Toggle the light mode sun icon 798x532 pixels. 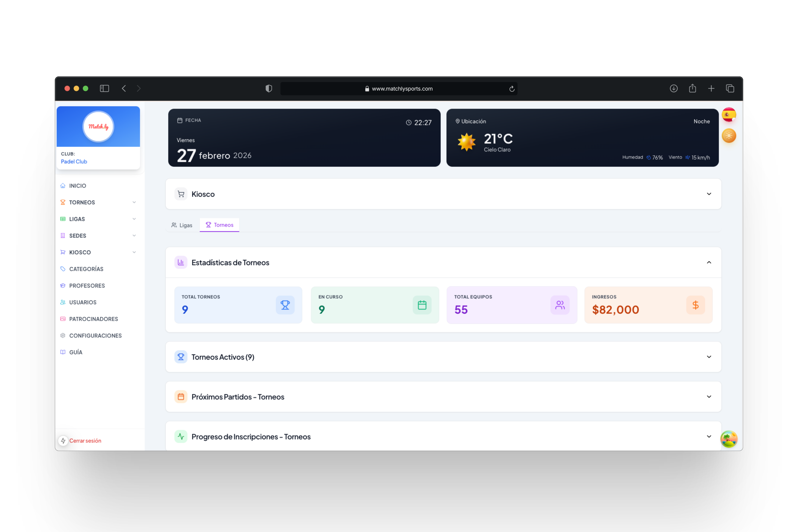728,136
